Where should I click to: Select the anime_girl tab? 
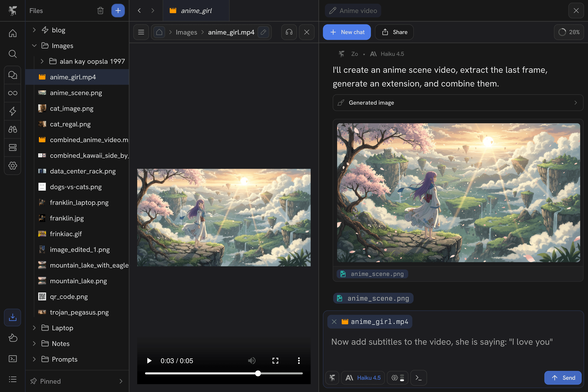click(x=196, y=11)
